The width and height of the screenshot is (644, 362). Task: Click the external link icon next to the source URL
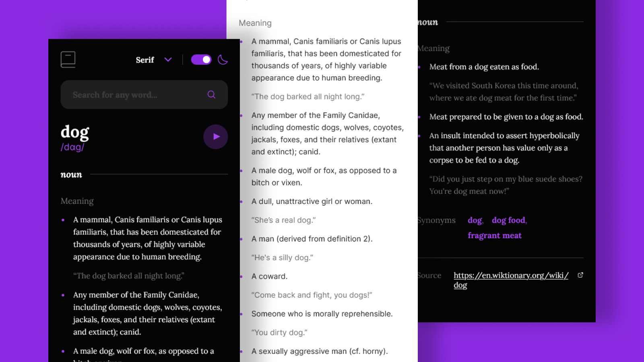click(x=580, y=275)
